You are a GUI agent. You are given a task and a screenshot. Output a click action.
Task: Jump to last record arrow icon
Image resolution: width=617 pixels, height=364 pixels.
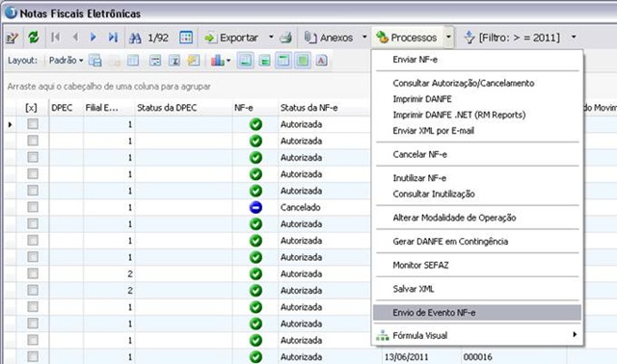pyautogui.click(x=113, y=38)
